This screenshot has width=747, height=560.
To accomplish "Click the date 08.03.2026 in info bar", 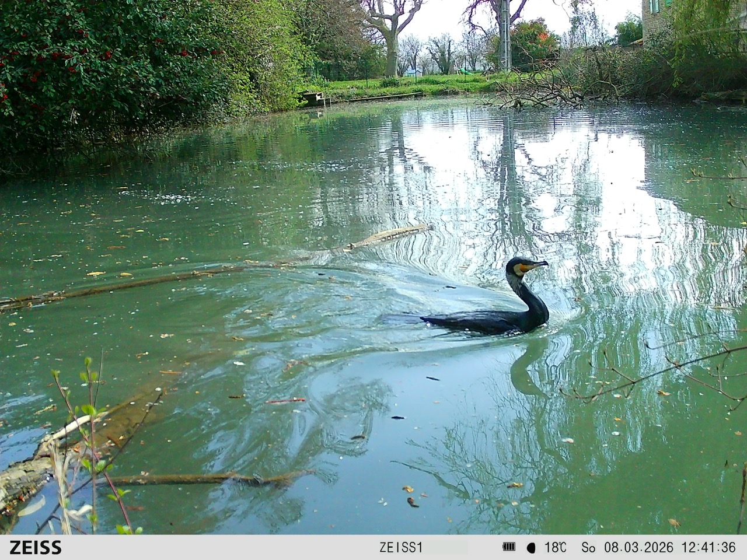I will tap(638, 547).
